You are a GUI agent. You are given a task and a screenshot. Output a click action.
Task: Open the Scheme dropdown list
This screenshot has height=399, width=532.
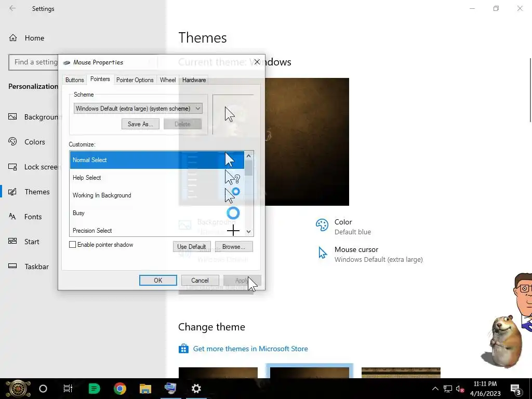138,109
